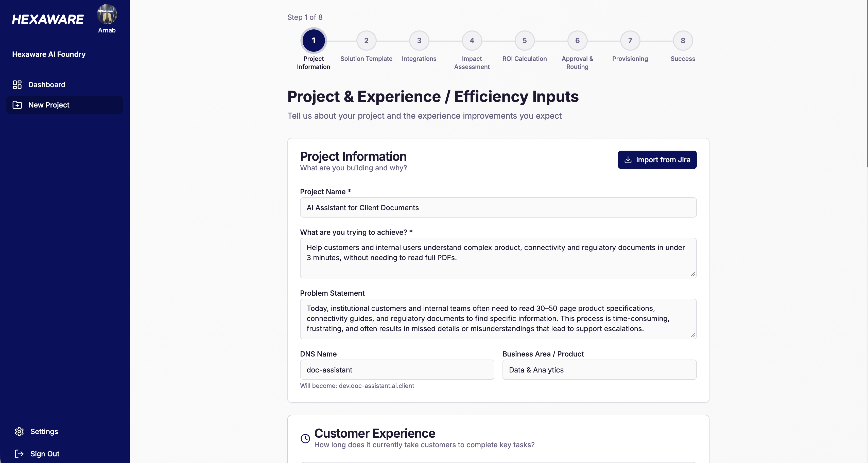Jump to step 3 Integrations

pos(419,40)
